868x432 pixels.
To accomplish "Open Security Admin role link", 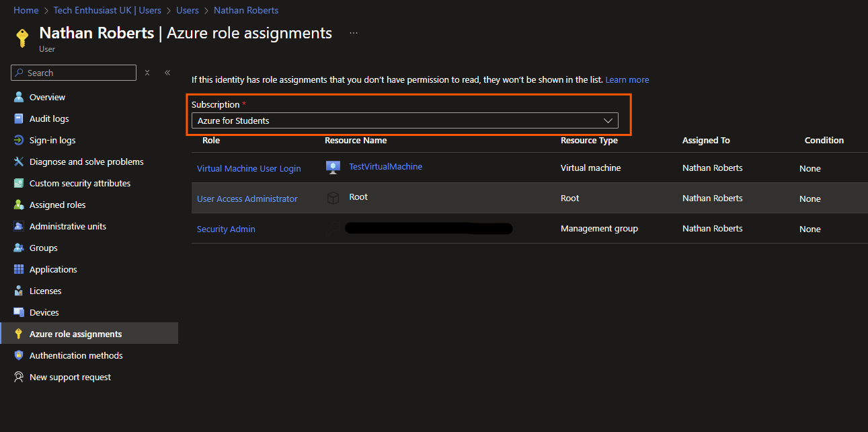I will pos(226,229).
